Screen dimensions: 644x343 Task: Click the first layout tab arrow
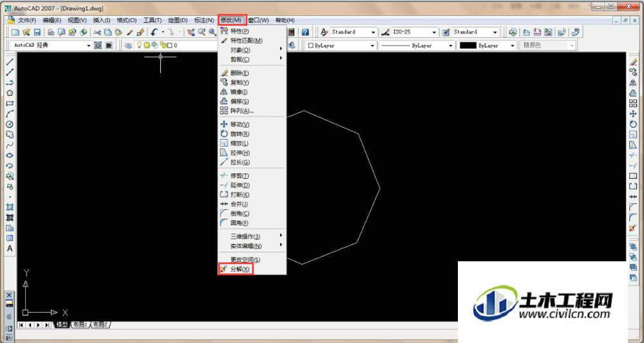(21, 325)
